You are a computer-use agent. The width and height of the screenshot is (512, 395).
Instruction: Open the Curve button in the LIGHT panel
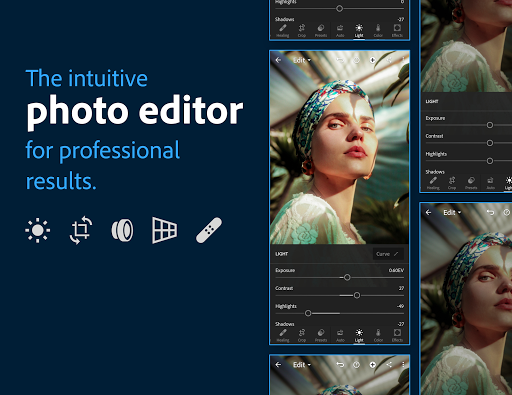pos(388,254)
